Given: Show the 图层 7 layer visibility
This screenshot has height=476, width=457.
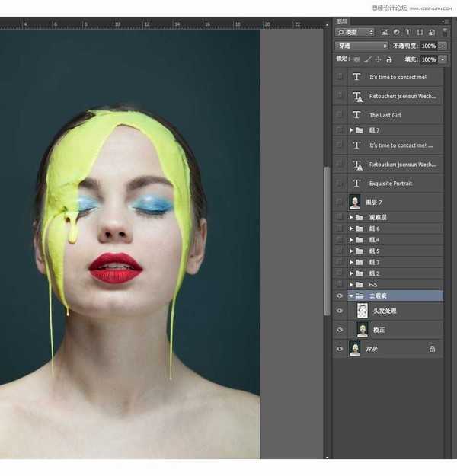Looking at the screenshot, I should 340,202.
